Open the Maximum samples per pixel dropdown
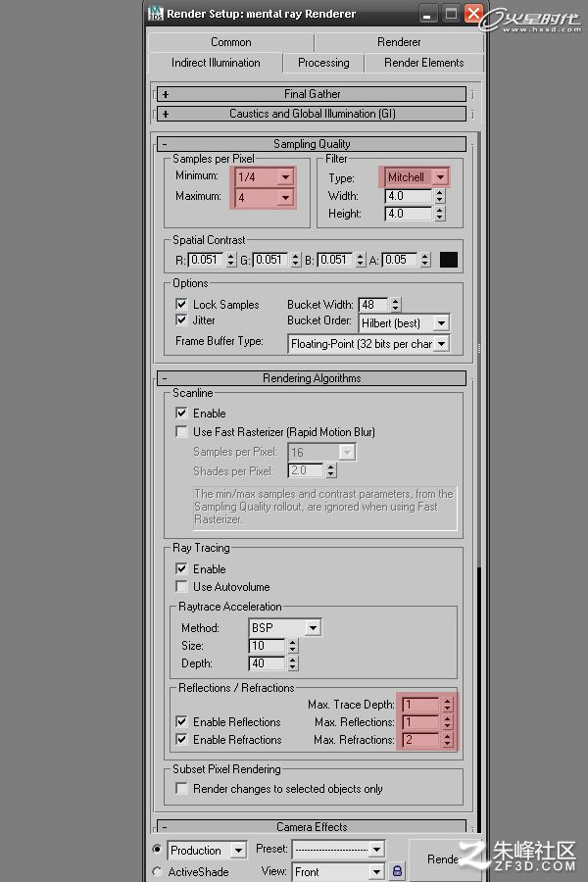588x882 pixels. pyautogui.click(x=286, y=197)
